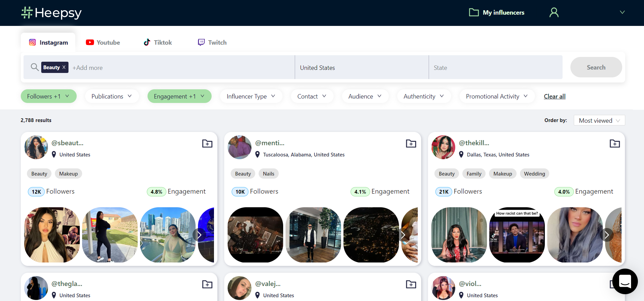Image resolution: width=644 pixels, height=301 pixels.
Task: Expand the Influencer Type filter
Action: coord(251,96)
